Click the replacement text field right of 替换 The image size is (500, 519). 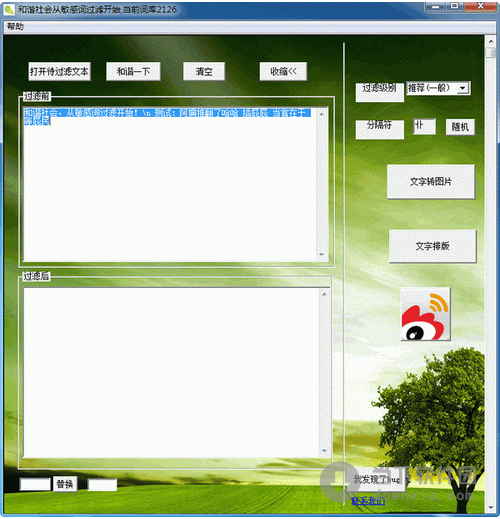102,485
